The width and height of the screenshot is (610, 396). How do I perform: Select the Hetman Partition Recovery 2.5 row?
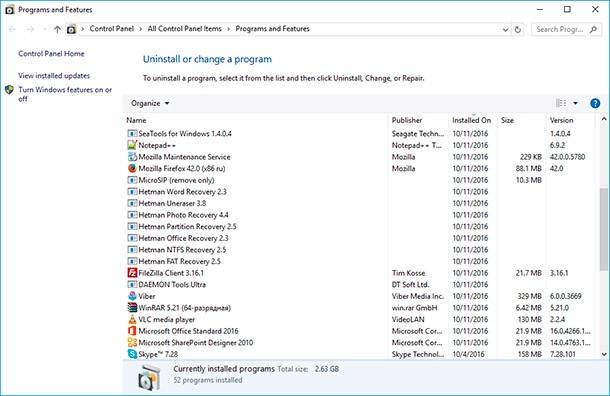point(360,226)
